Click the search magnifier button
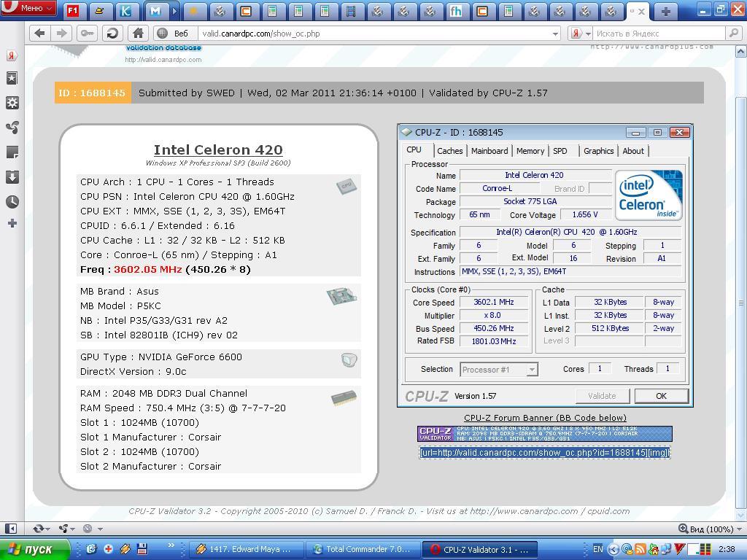Image resolution: width=747 pixels, height=560 pixels. (x=733, y=34)
